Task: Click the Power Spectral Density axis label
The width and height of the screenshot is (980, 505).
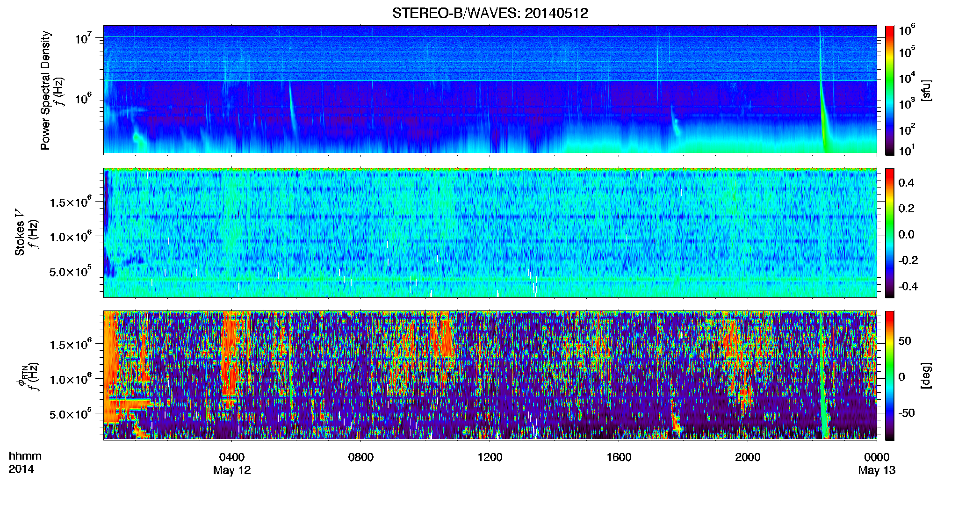Action: (45, 90)
